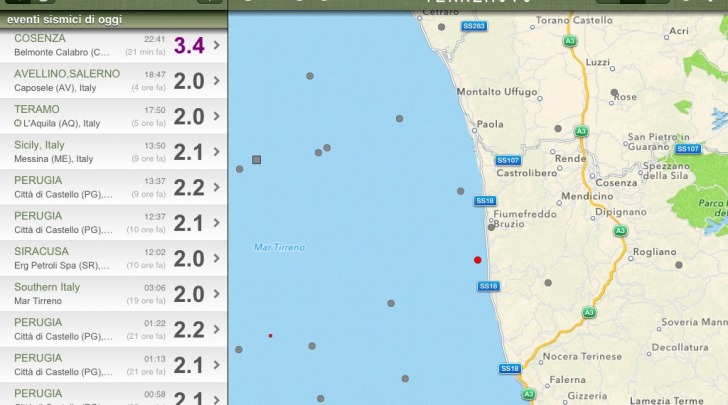Image resolution: width=728 pixels, height=405 pixels.
Task: Open the SIRACUSA 12:02 event row
Action: pos(113,258)
